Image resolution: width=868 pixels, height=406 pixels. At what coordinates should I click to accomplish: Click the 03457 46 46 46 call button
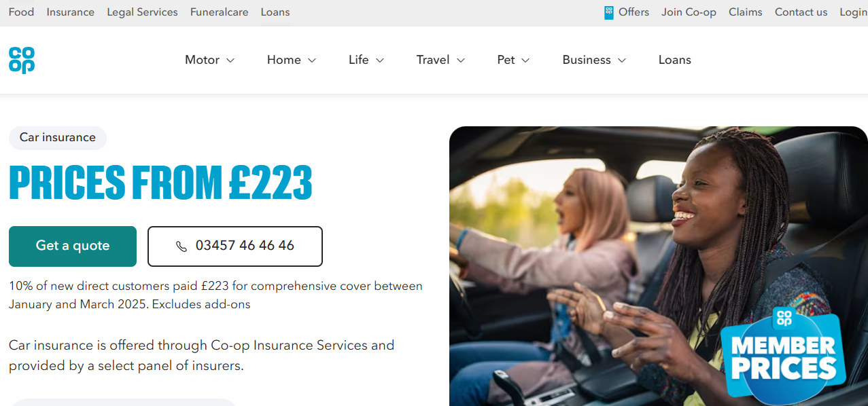pyautogui.click(x=235, y=246)
